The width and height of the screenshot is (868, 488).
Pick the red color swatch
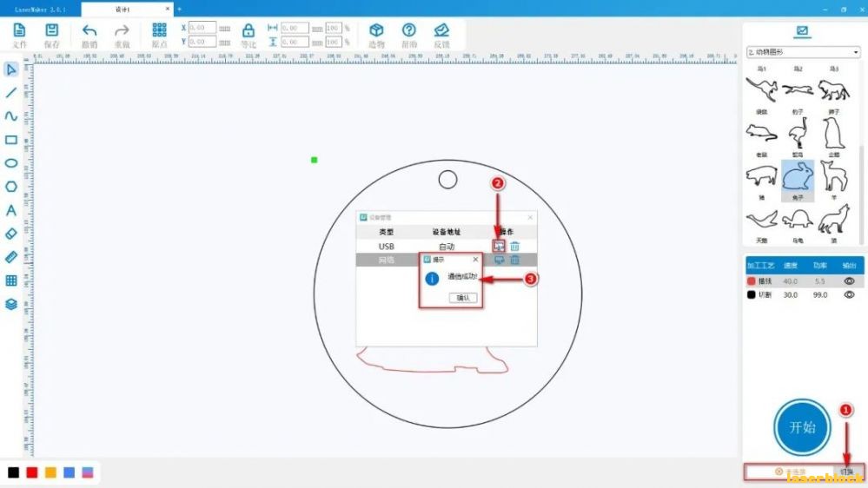click(x=32, y=472)
